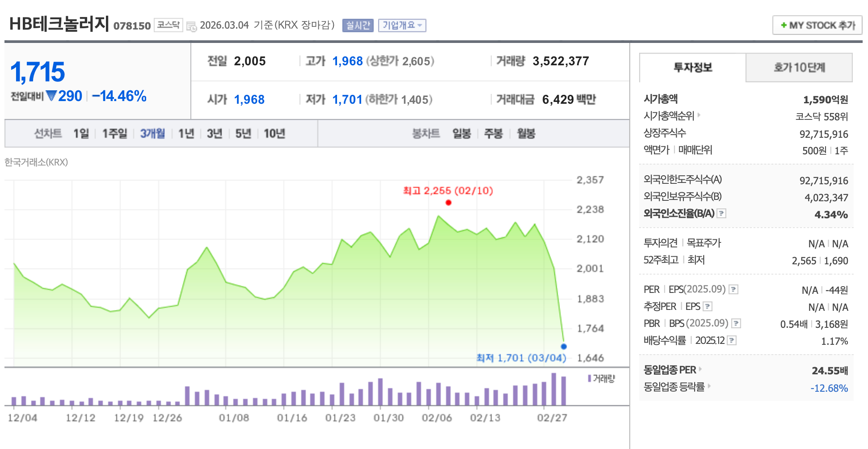Switch to the 투자정보 tab
The height and width of the screenshot is (449, 868).
click(692, 68)
